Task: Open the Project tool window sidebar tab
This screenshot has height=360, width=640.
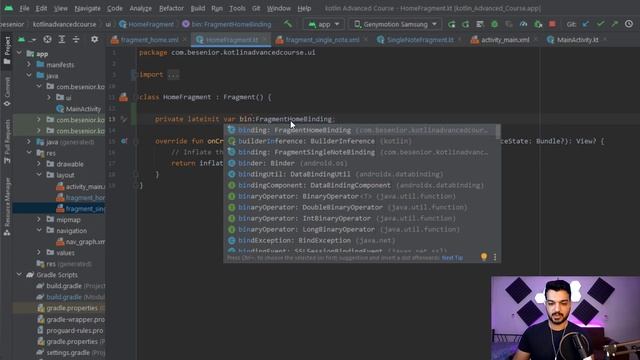Action: [7, 50]
